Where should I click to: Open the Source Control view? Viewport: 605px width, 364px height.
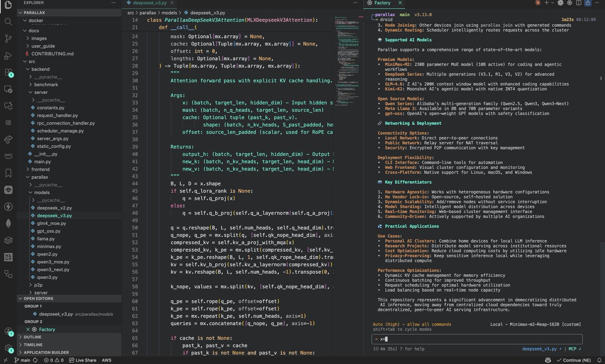click(8, 38)
